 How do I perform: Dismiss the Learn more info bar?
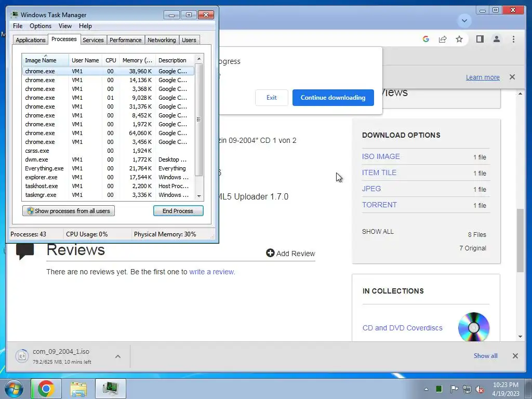[512, 77]
